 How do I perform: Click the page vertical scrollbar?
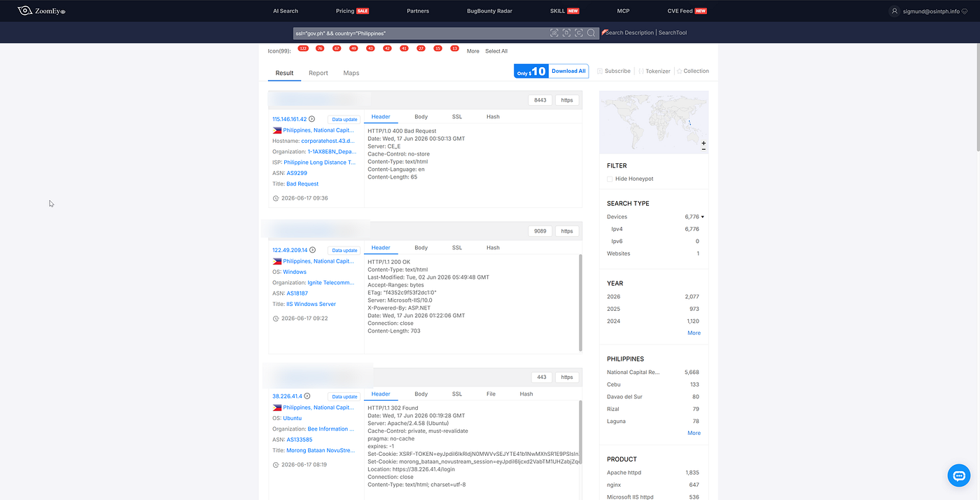[977, 98]
